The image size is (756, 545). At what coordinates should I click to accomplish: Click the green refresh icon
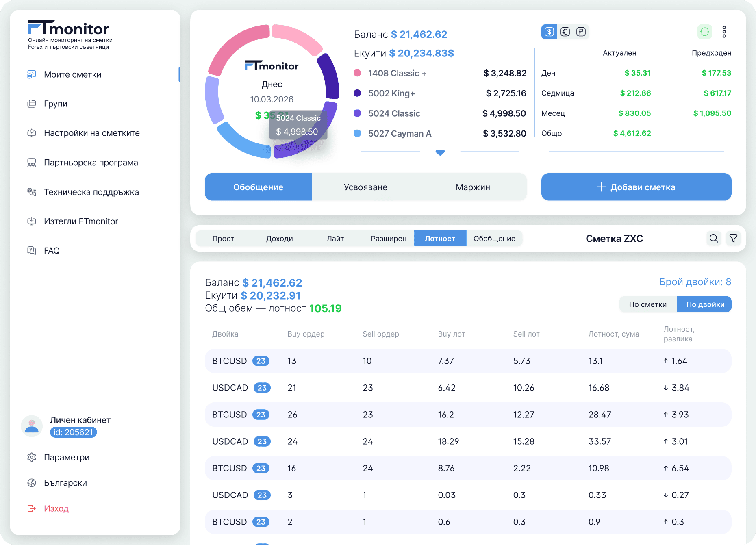705,32
